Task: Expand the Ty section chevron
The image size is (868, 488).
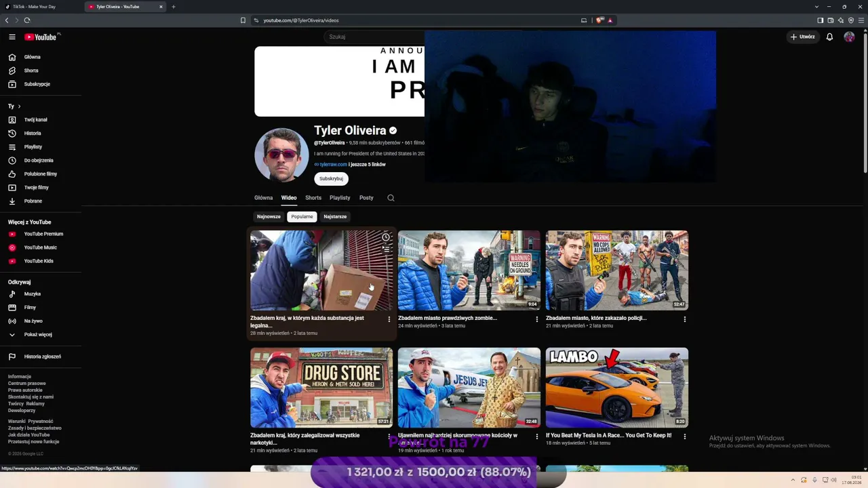Action: [19, 106]
